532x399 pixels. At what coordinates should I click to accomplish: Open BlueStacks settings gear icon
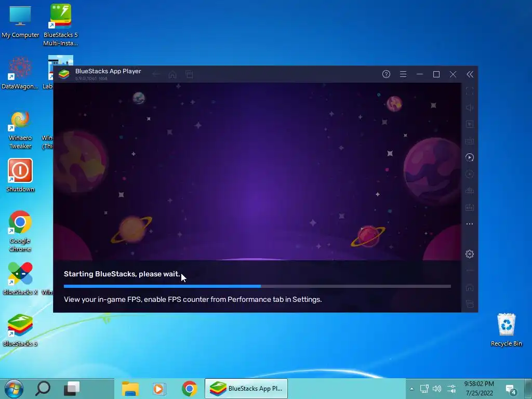point(470,254)
